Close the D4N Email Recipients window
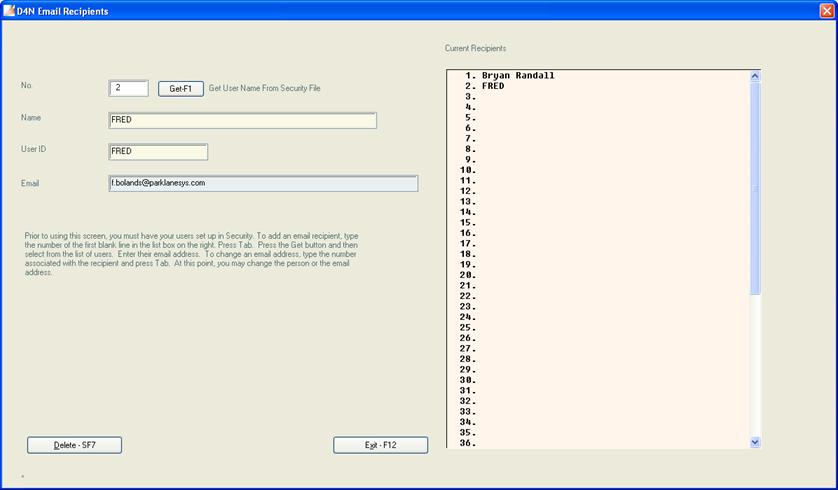 point(824,11)
